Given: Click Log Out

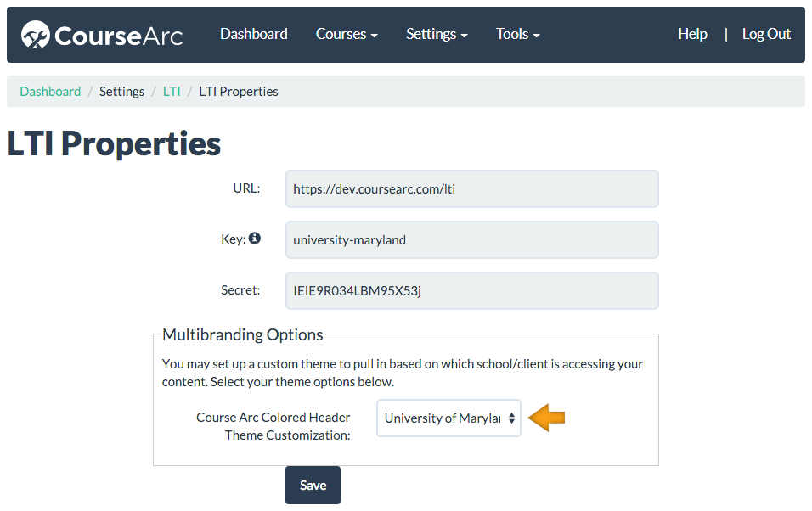Looking at the screenshot, I should click(x=766, y=34).
